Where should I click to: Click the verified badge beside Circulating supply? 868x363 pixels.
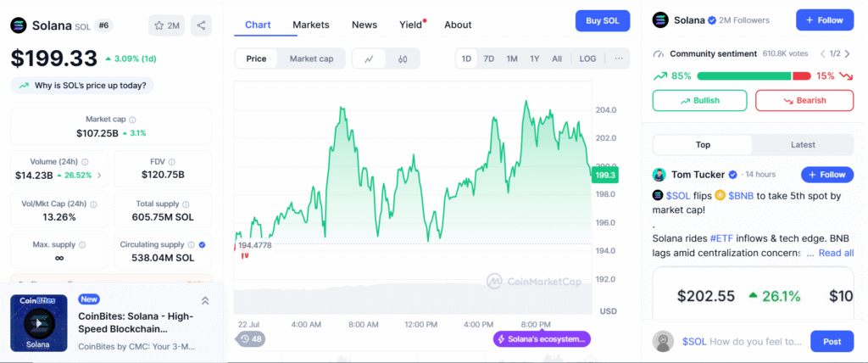(202, 244)
